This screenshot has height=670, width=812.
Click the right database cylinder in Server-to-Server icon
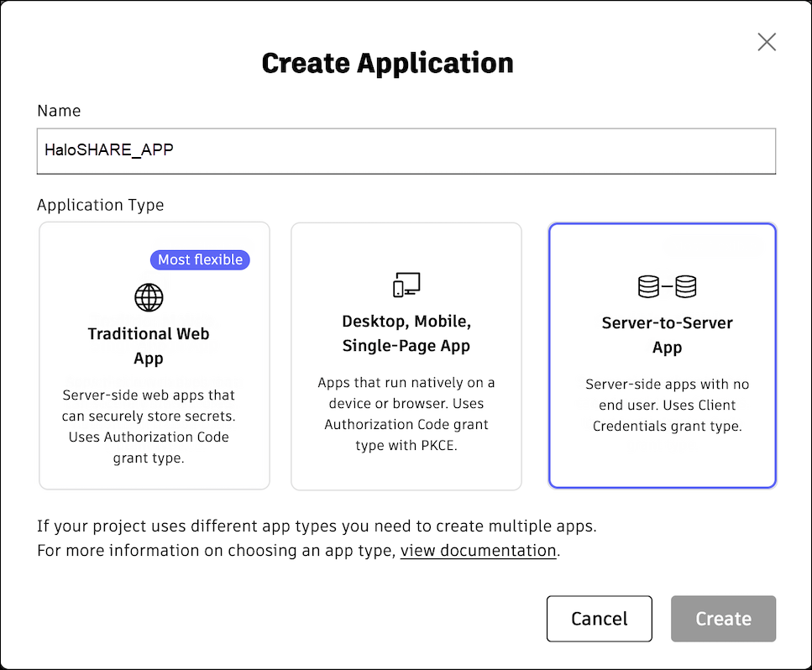[x=686, y=285]
